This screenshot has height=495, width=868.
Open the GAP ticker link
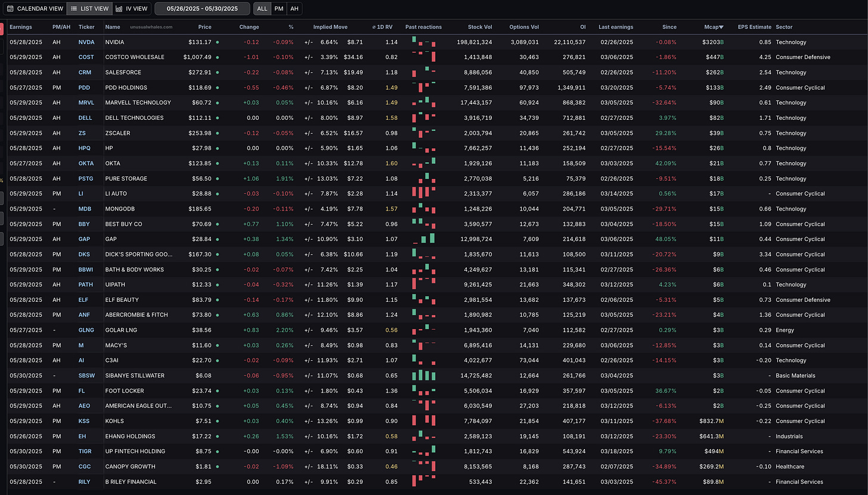(x=85, y=239)
